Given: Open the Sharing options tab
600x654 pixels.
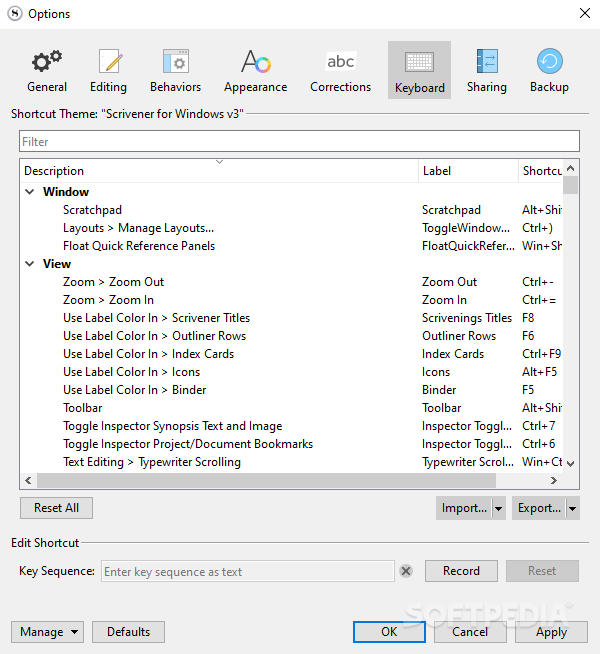Looking at the screenshot, I should point(487,70).
